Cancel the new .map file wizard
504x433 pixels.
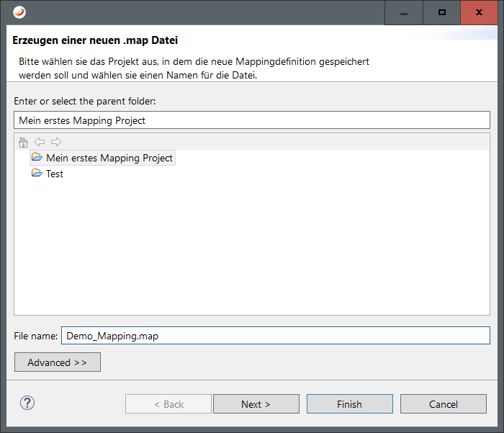[x=443, y=404]
